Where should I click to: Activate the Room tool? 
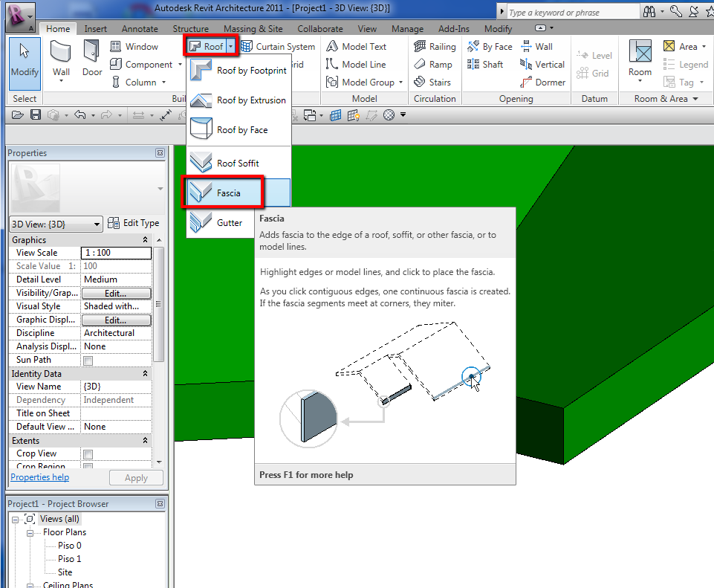[640, 57]
